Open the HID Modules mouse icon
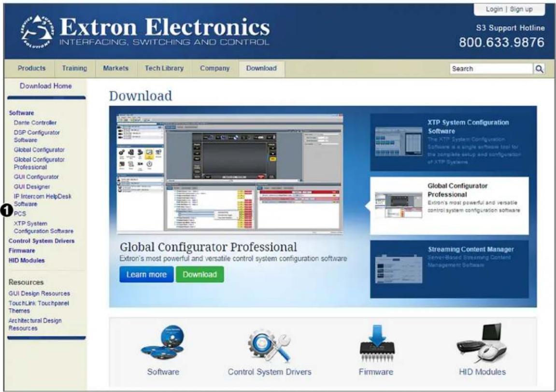This screenshot has height=392, width=556. click(482, 342)
